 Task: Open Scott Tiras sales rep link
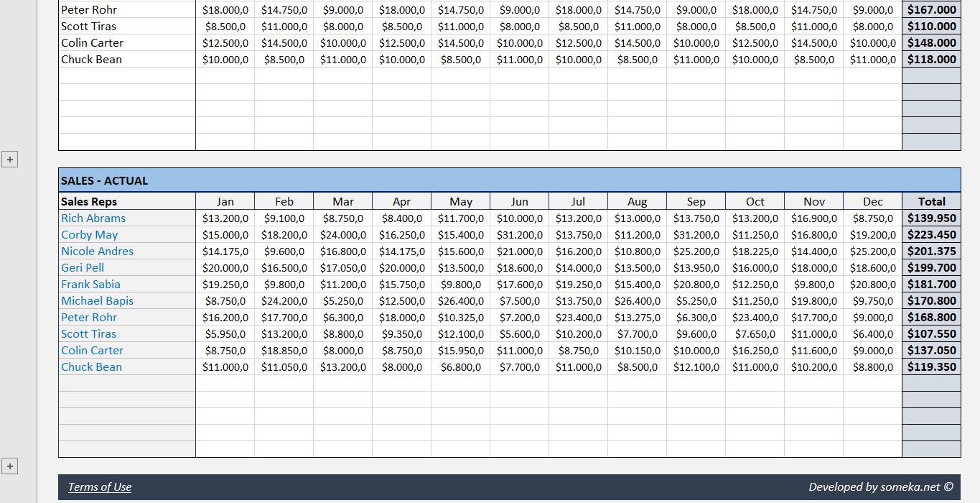(x=88, y=333)
